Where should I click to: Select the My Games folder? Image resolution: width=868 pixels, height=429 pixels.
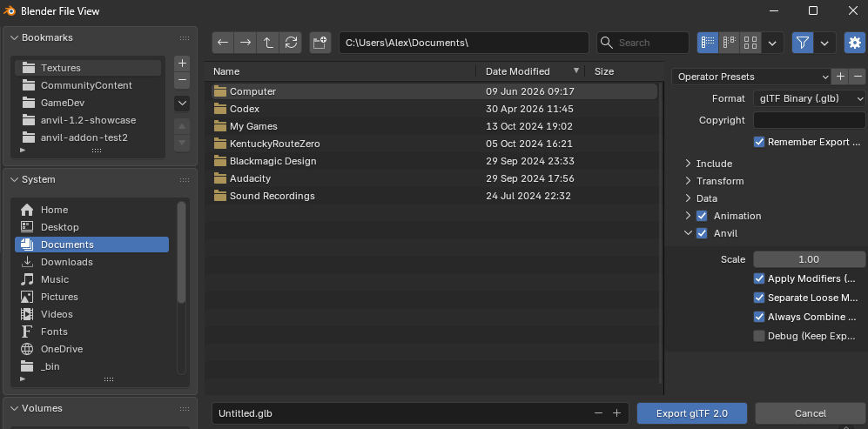point(434,126)
